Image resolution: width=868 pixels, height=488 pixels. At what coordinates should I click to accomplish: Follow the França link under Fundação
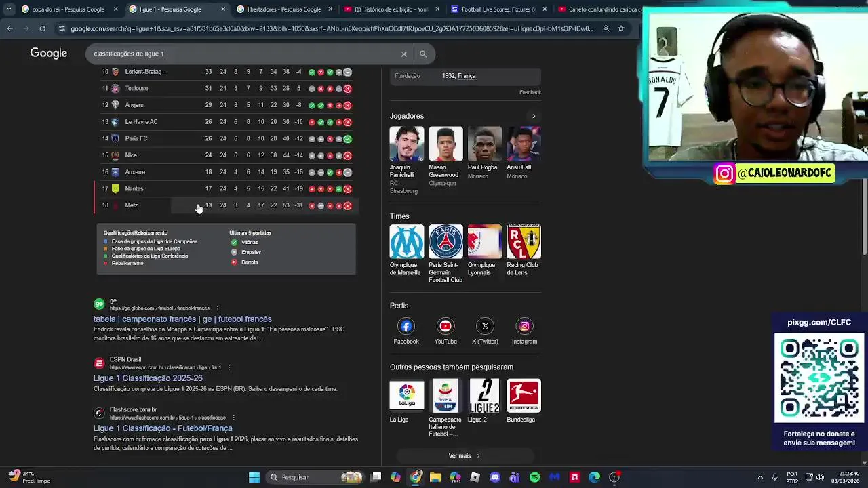(x=467, y=76)
